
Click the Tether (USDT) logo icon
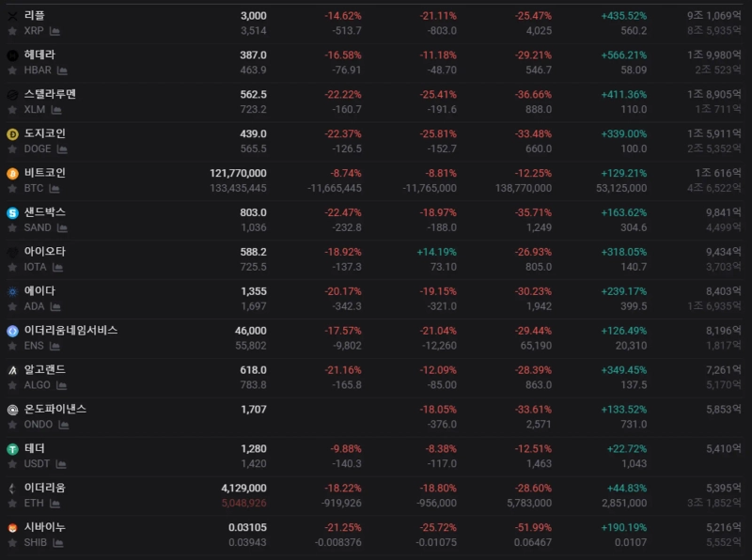12,449
